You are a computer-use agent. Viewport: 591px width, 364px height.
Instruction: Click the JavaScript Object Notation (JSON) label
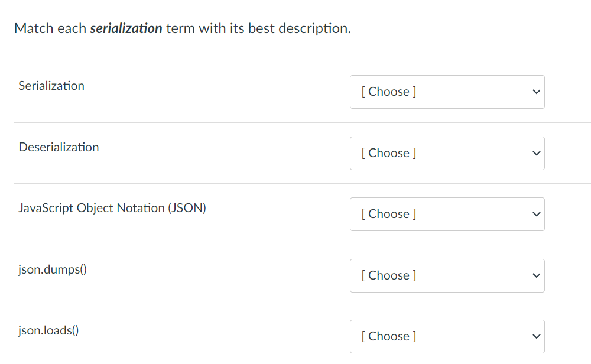pyautogui.click(x=112, y=208)
